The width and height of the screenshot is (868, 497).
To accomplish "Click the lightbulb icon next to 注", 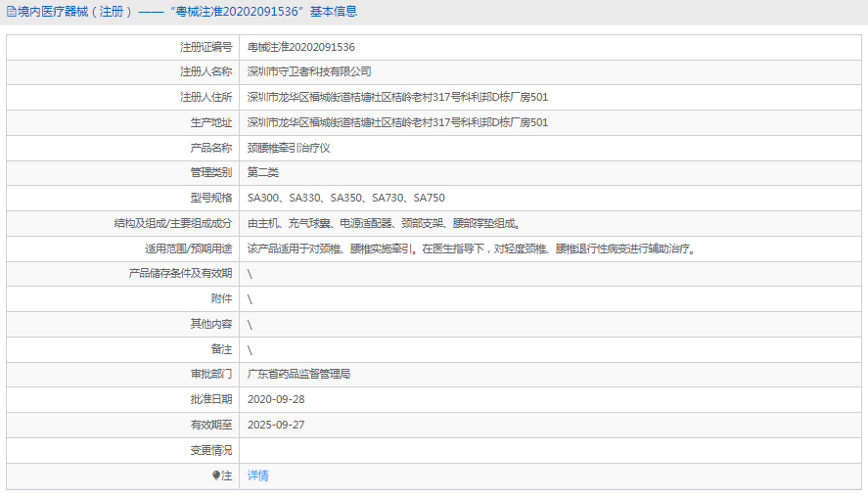I will tap(216, 475).
